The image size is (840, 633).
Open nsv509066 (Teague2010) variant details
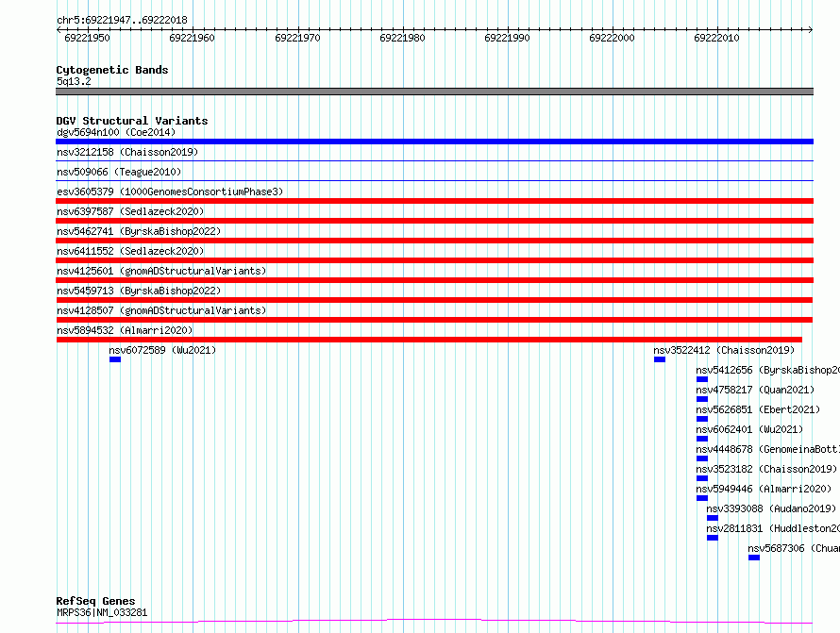coord(119,172)
